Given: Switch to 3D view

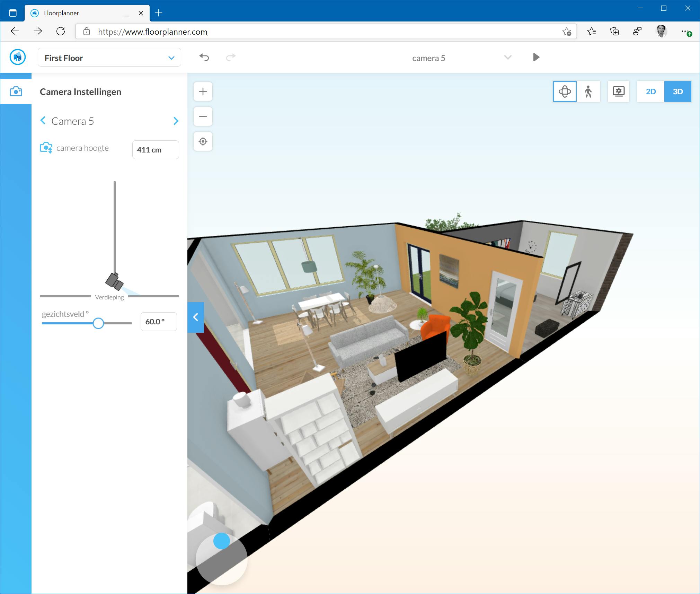Looking at the screenshot, I should (x=677, y=91).
